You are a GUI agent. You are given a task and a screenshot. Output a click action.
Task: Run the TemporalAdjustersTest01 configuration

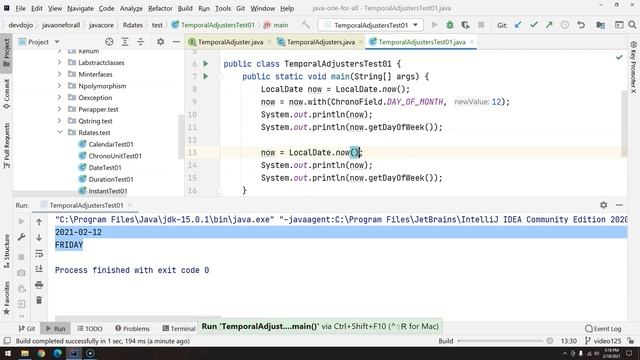tap(434, 25)
